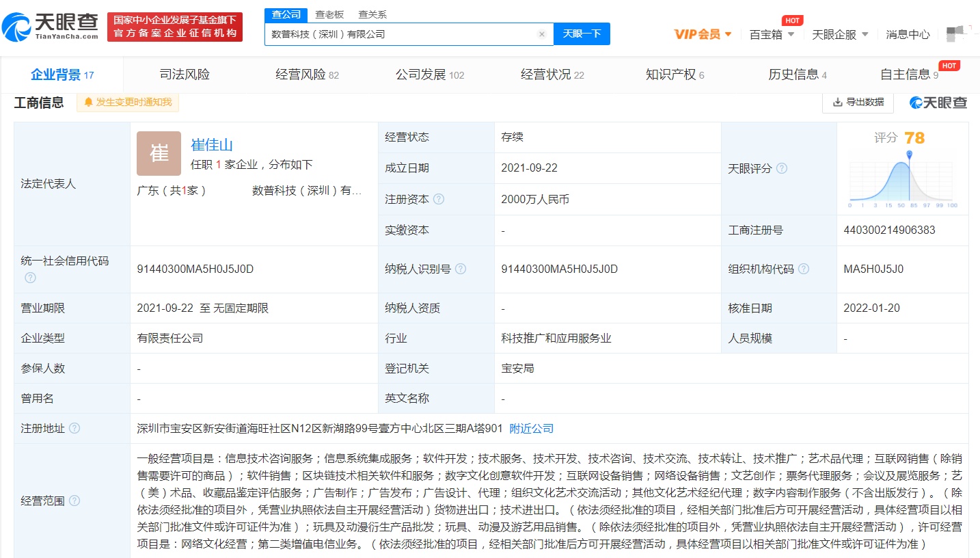Click the industry value 科技推广和应用服务业

pos(556,338)
